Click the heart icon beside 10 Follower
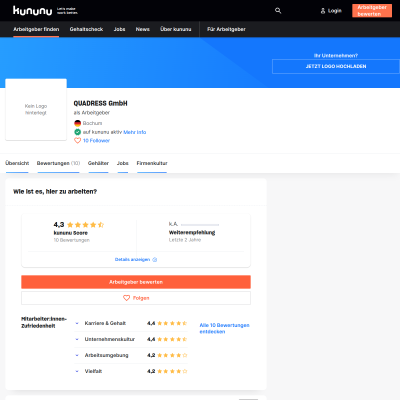 coord(77,141)
